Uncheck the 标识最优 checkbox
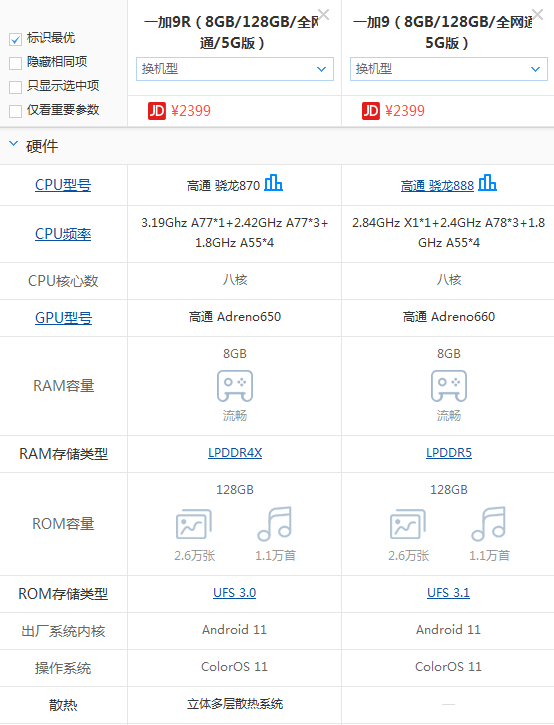This screenshot has width=554, height=725. coord(15,39)
